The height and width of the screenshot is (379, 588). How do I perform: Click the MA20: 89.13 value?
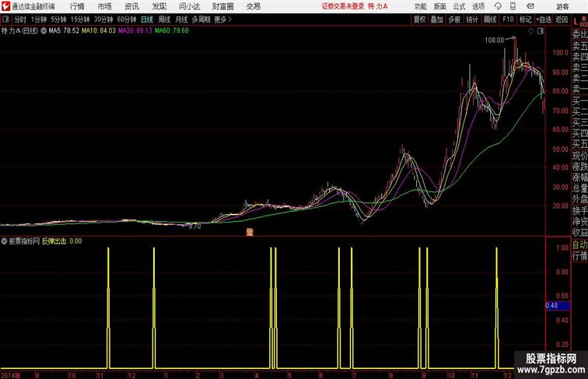(135, 31)
